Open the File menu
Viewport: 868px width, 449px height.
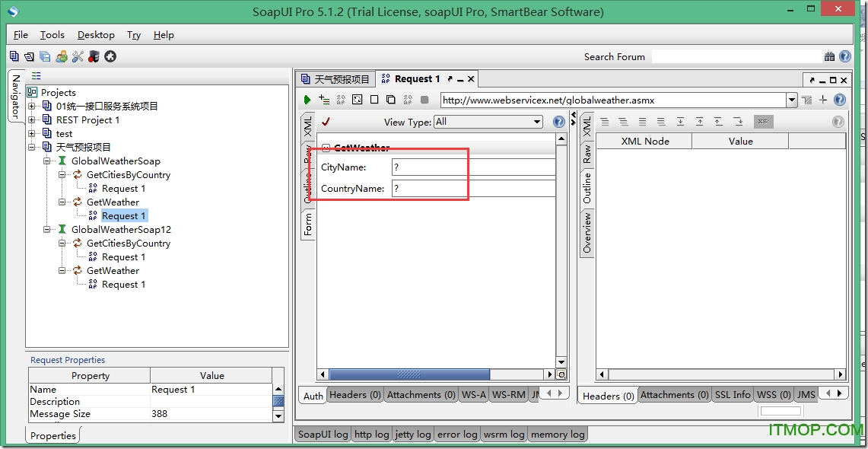[x=21, y=35]
